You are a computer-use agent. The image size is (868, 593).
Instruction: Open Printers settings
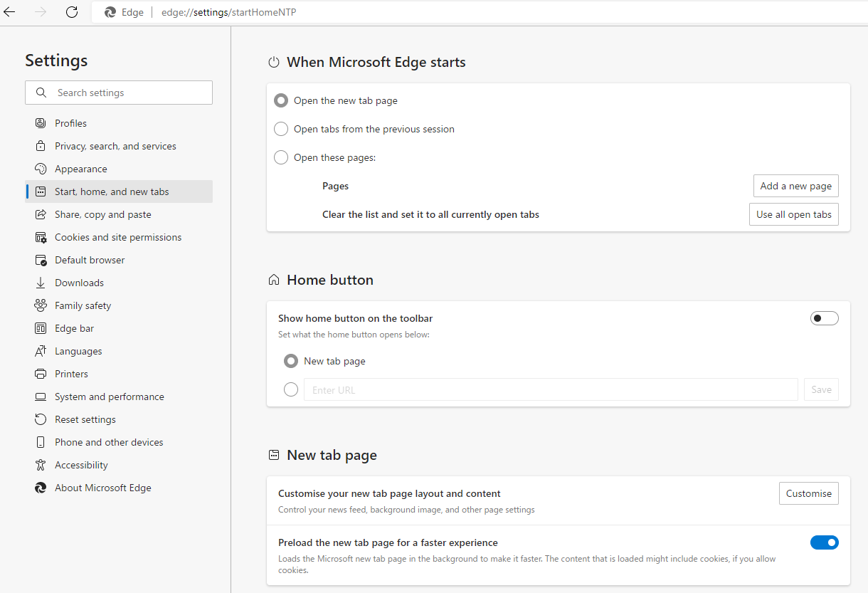click(x=119, y=374)
